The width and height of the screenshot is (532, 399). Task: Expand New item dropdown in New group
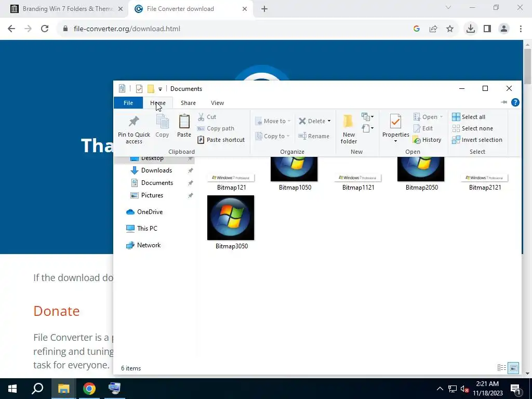(x=367, y=117)
